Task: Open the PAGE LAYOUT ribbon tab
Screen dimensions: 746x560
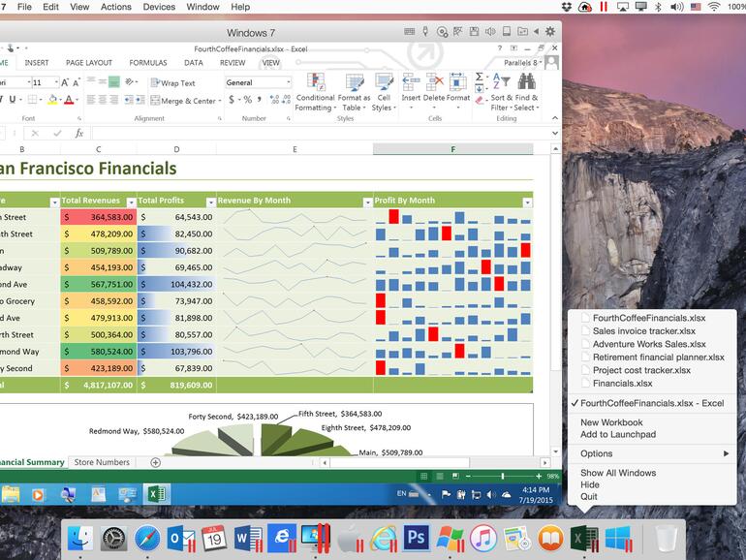Action: tap(89, 63)
